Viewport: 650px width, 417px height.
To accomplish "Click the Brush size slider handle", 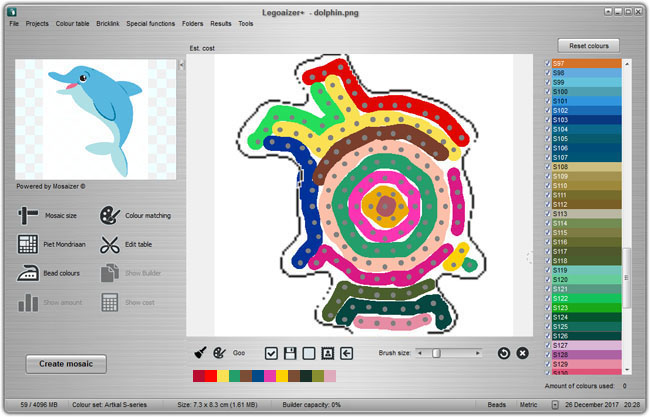I will click(436, 353).
